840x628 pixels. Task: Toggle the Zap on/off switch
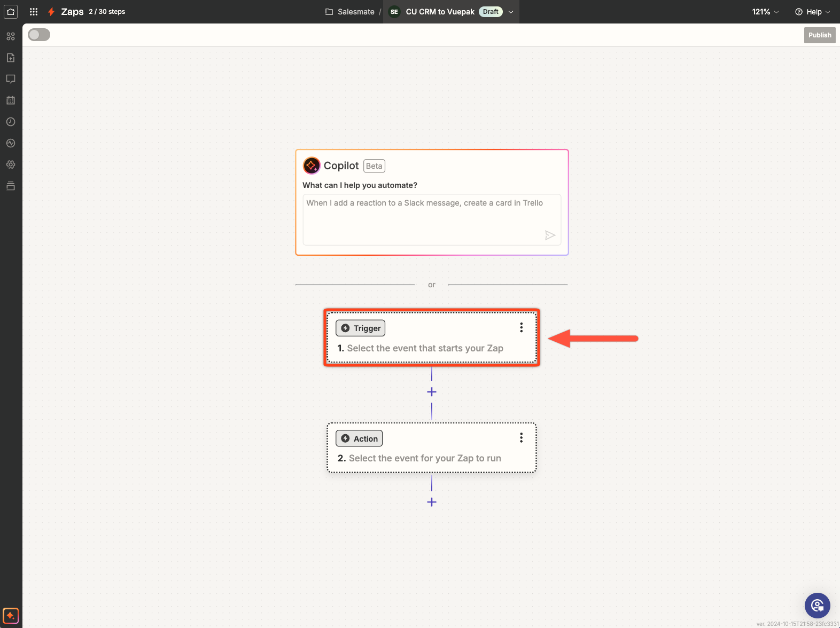[x=39, y=35]
